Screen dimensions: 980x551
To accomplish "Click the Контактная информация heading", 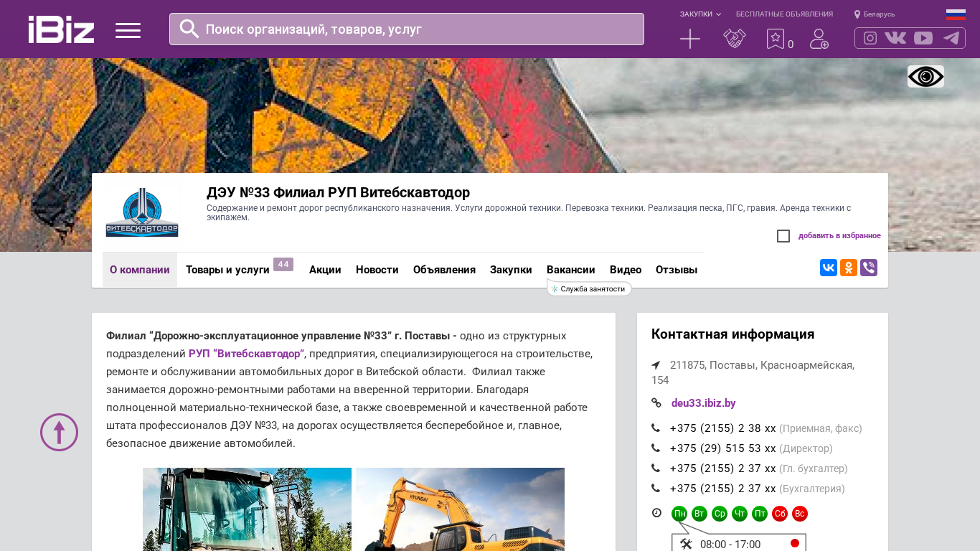I will 733,334.
